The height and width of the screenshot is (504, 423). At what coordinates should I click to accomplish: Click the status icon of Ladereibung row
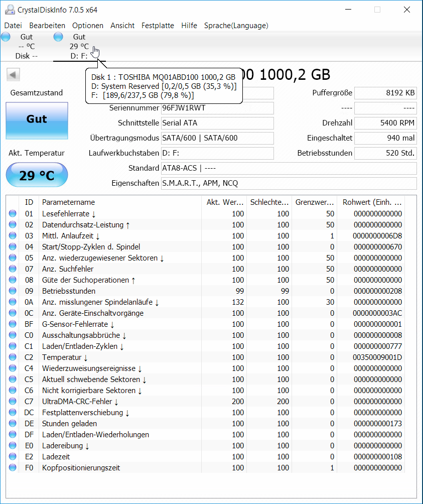point(13,445)
